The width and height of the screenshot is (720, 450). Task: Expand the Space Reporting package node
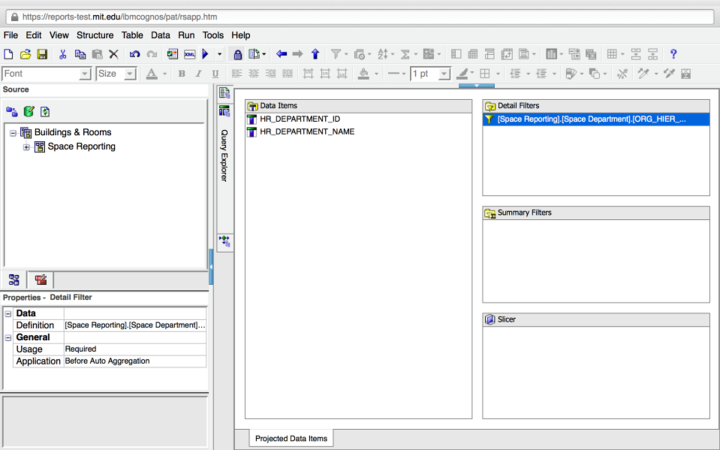26,147
